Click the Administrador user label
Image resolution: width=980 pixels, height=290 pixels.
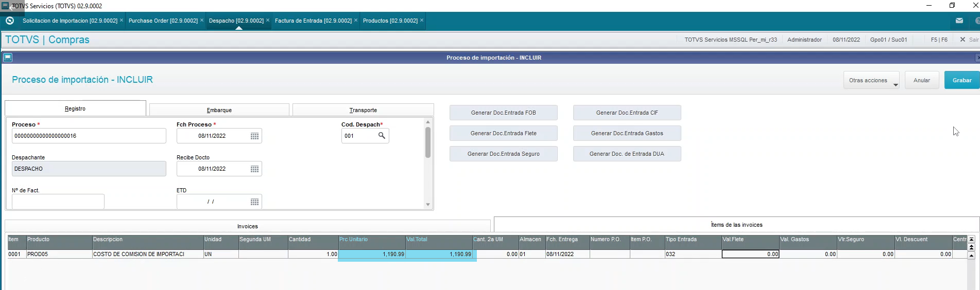[804, 40]
